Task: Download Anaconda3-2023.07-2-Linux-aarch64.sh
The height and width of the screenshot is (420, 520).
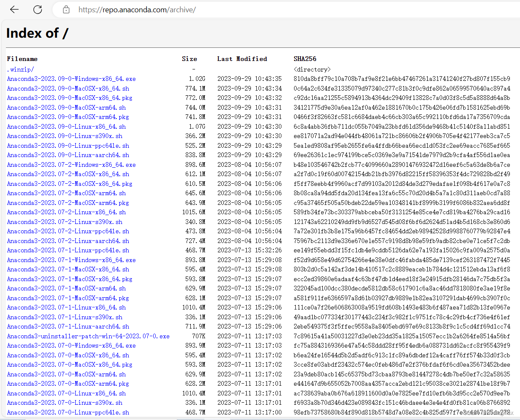Action: point(68,241)
